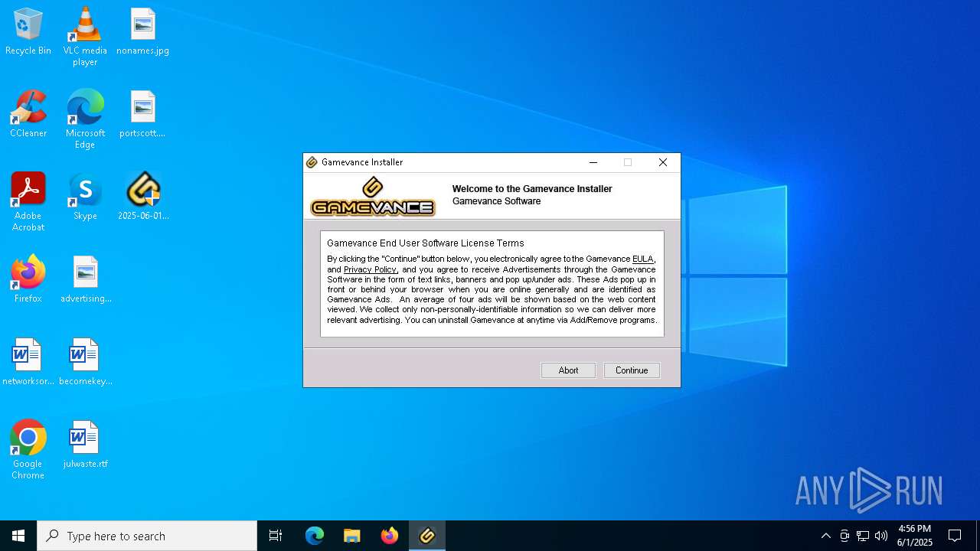This screenshot has width=980, height=551.
Task: Click the Meet Now tray icon
Action: pyautogui.click(x=844, y=536)
